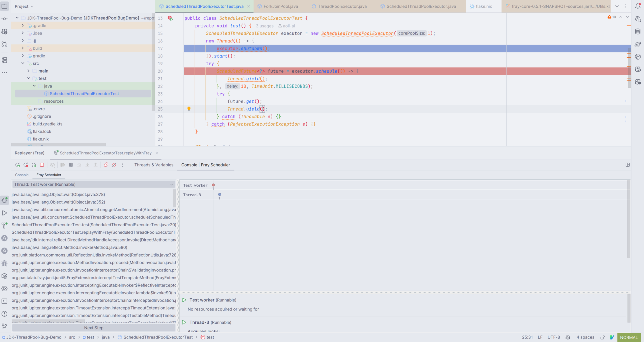
Task: Click the Next Step button
Action: tap(94, 328)
